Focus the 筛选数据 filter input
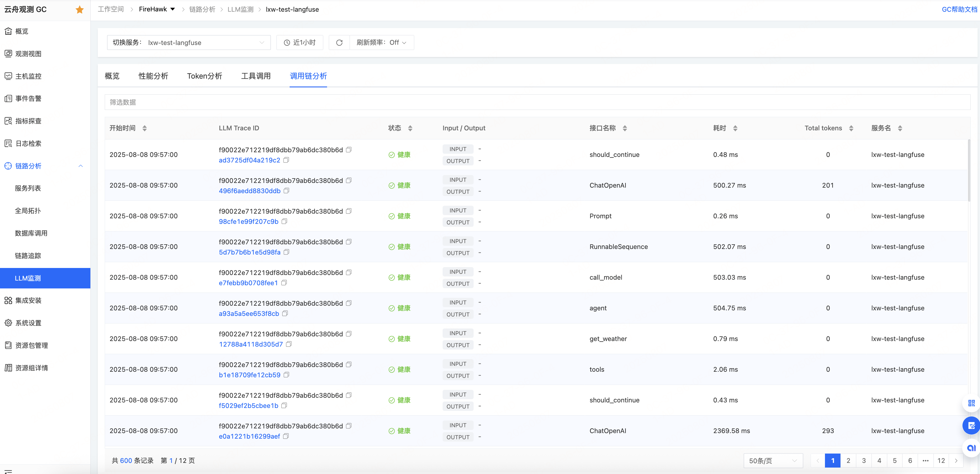The image size is (980, 474). pos(537,102)
